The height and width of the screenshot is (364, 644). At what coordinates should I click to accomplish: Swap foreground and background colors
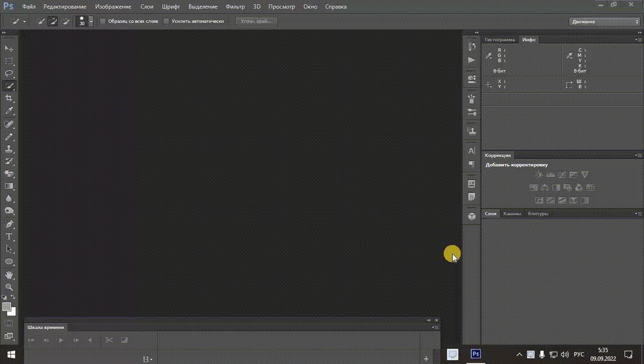pyautogui.click(x=13, y=297)
